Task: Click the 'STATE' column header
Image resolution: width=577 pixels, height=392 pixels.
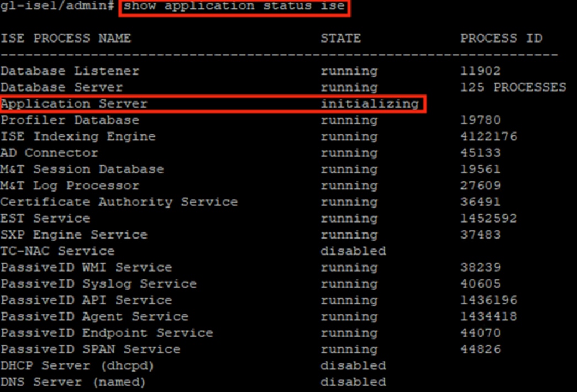Action: tap(341, 38)
